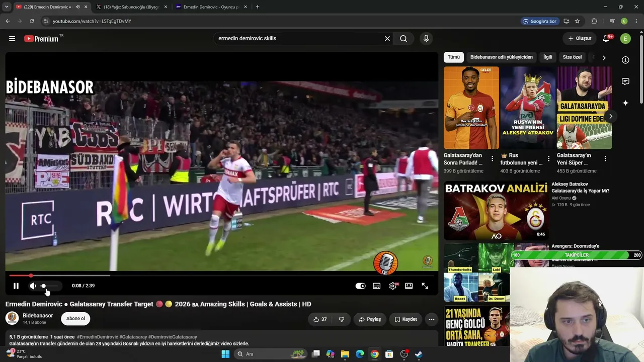The image size is (644, 362).
Task: Open video player settings gear
Action: (393, 286)
